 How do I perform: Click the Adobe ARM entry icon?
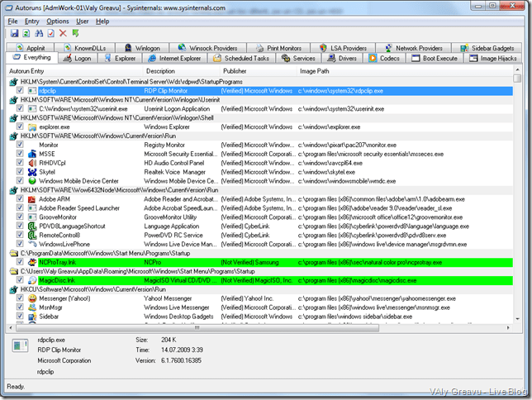31,199
